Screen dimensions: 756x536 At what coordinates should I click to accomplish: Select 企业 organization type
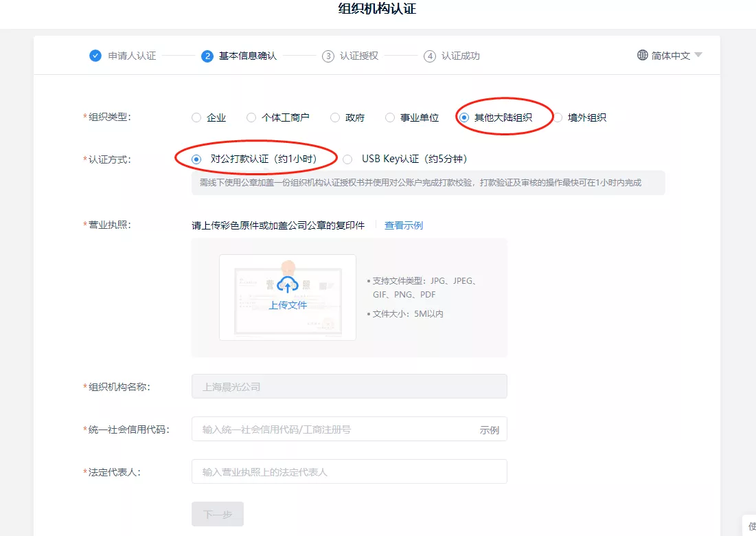click(196, 118)
